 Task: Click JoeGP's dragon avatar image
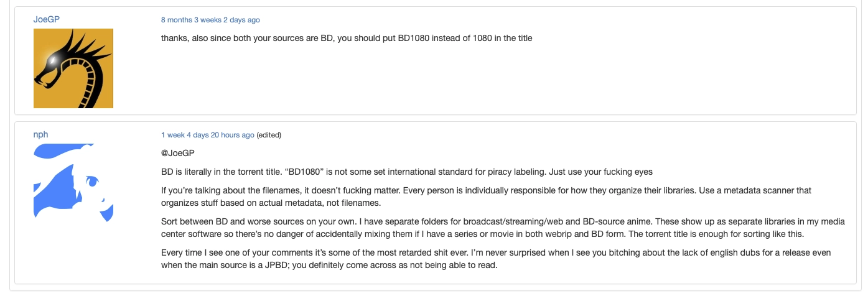click(x=73, y=68)
